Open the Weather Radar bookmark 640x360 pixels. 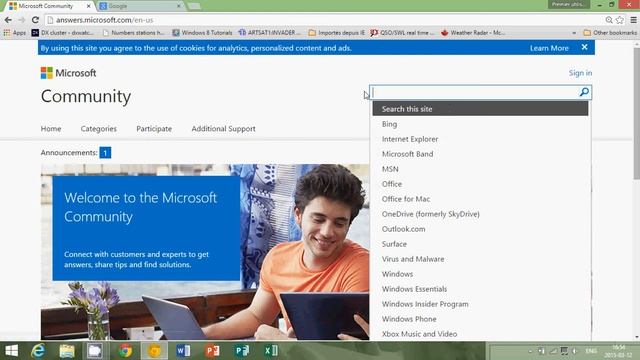tap(473, 33)
